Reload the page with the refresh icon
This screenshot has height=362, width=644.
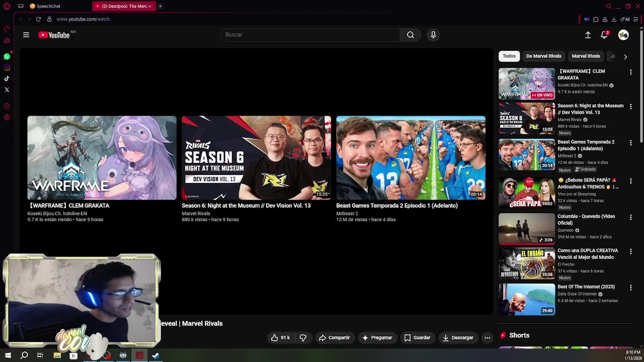[38, 19]
